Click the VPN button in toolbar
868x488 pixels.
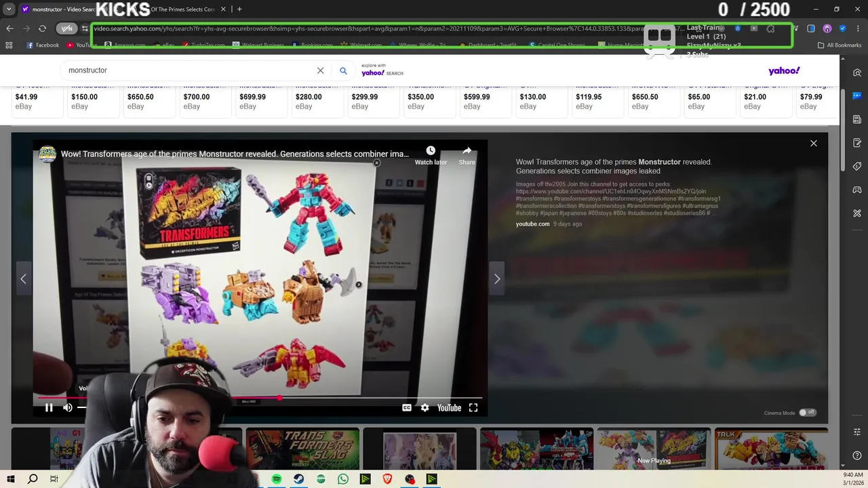tap(66, 28)
